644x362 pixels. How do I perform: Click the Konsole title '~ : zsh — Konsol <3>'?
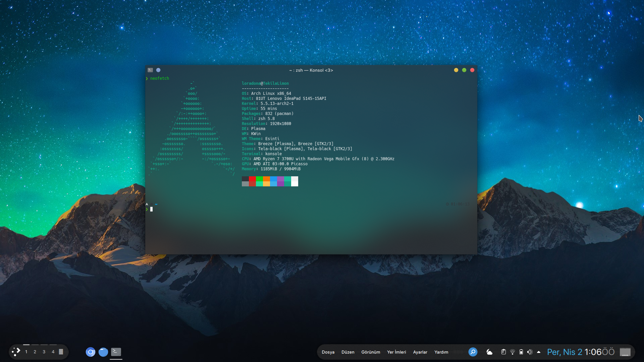[311, 70]
